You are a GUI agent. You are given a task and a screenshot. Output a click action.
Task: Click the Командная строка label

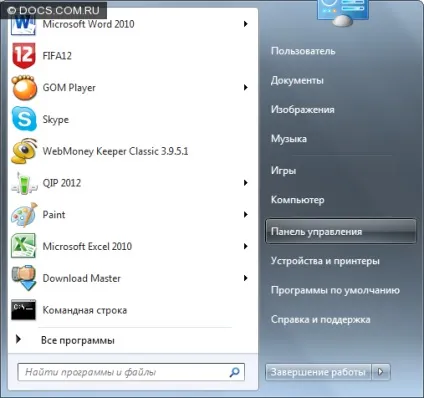[x=85, y=310]
